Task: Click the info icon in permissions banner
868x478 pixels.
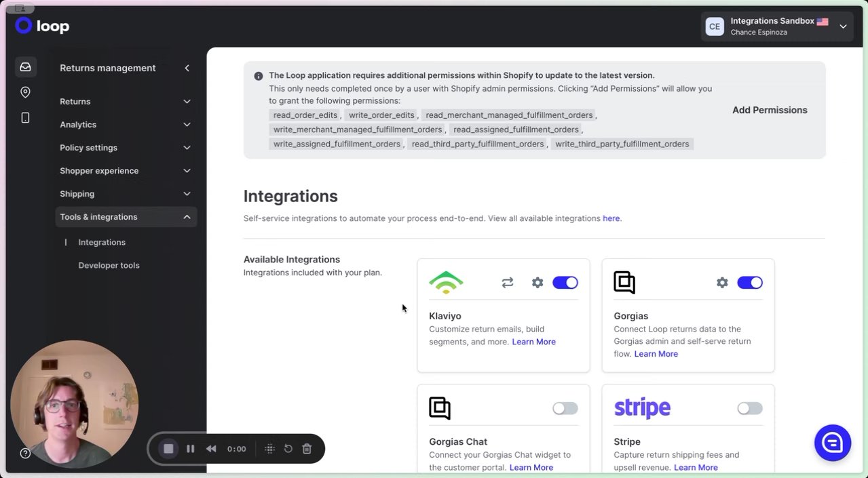Action: [259, 76]
